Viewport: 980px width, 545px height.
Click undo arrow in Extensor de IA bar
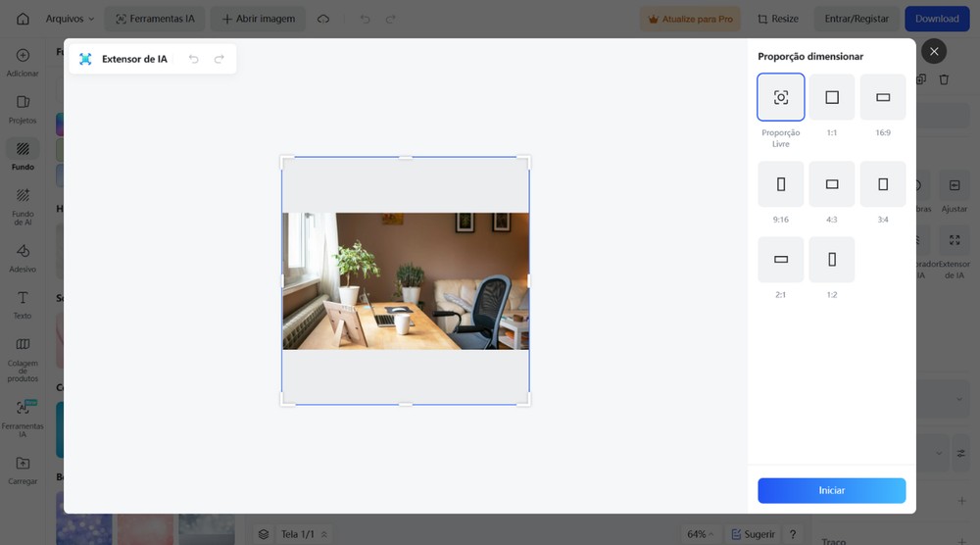click(194, 59)
